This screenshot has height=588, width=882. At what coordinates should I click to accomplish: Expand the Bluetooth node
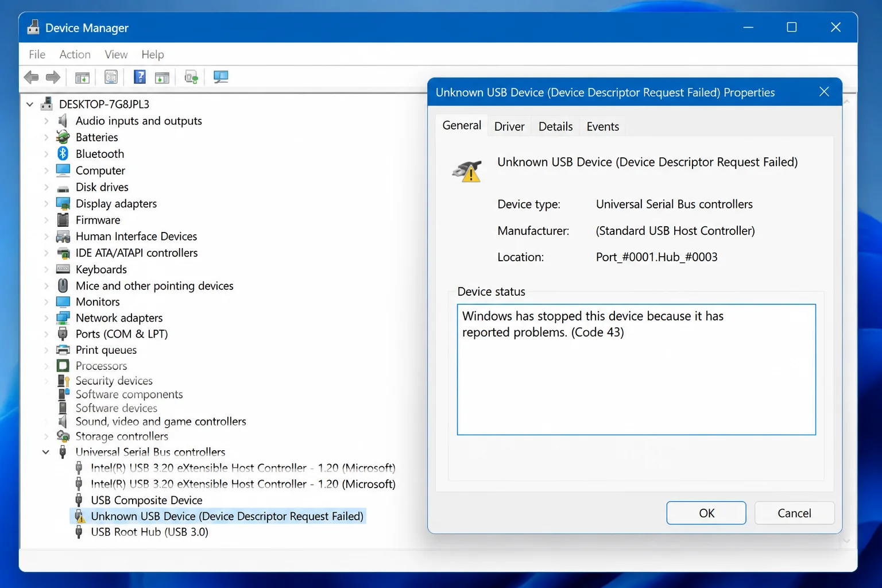tap(47, 154)
